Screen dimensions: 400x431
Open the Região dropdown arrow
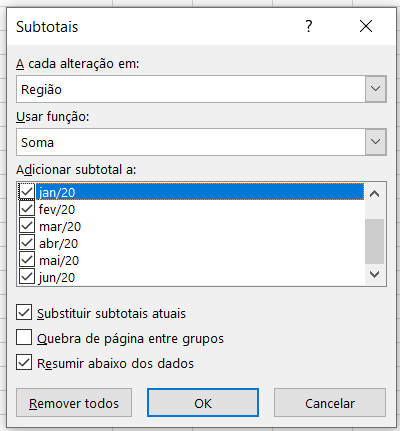tap(376, 89)
